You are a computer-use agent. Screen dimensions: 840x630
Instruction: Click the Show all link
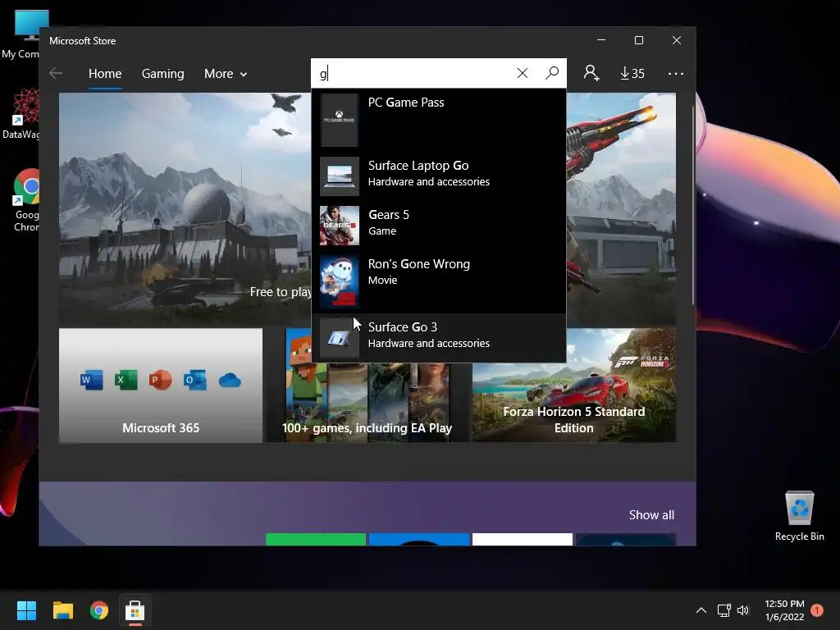click(651, 515)
